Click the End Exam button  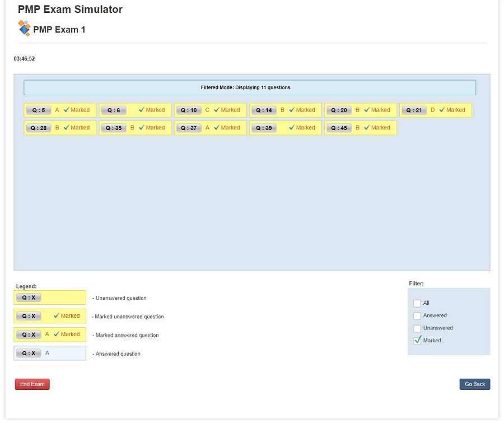[x=32, y=384]
